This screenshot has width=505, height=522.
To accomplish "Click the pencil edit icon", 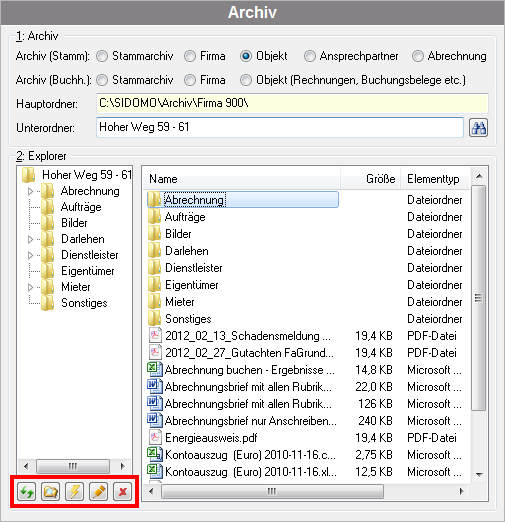I will 98,491.
